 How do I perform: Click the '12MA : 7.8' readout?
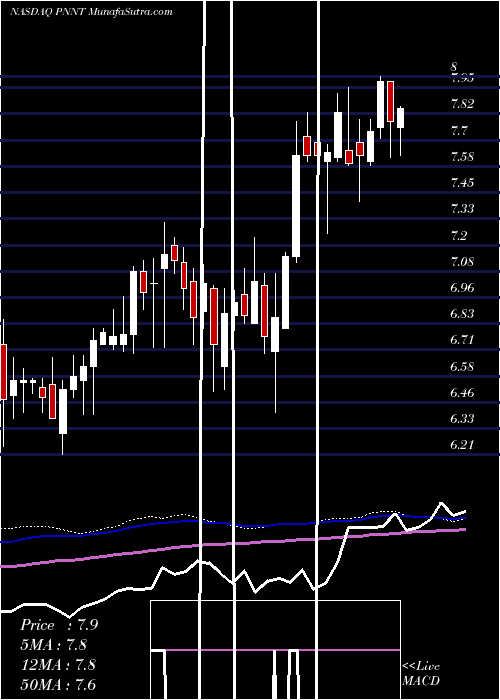point(58,665)
